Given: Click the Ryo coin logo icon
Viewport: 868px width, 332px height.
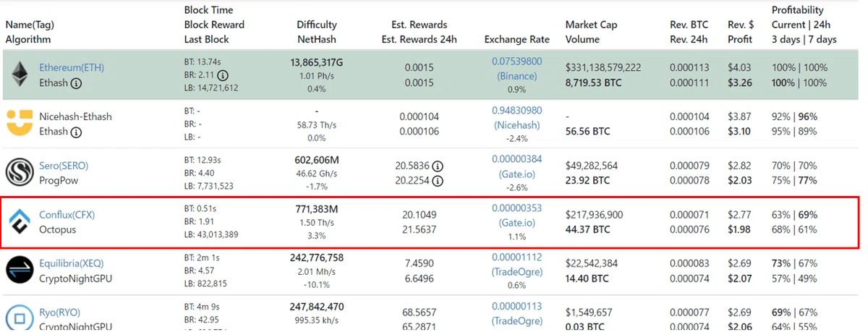Looking at the screenshot, I should click(20, 318).
